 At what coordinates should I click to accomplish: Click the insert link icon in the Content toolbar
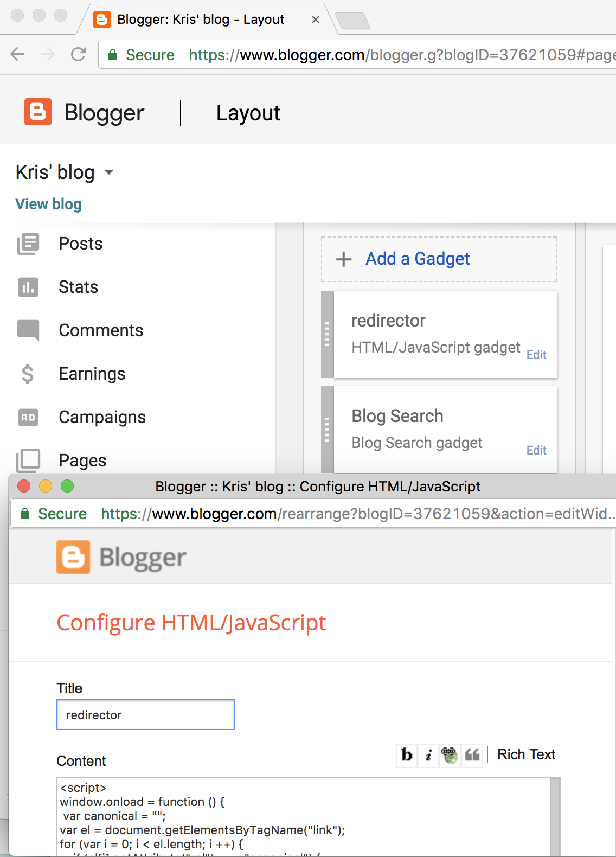click(450, 754)
